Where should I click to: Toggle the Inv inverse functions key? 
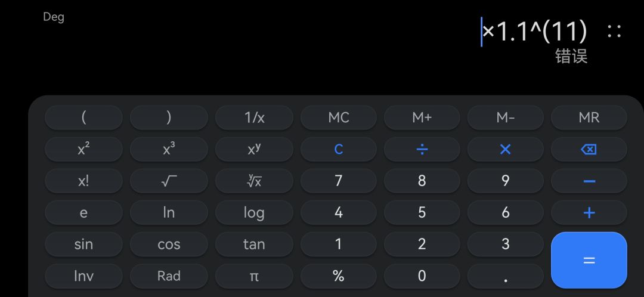83,276
